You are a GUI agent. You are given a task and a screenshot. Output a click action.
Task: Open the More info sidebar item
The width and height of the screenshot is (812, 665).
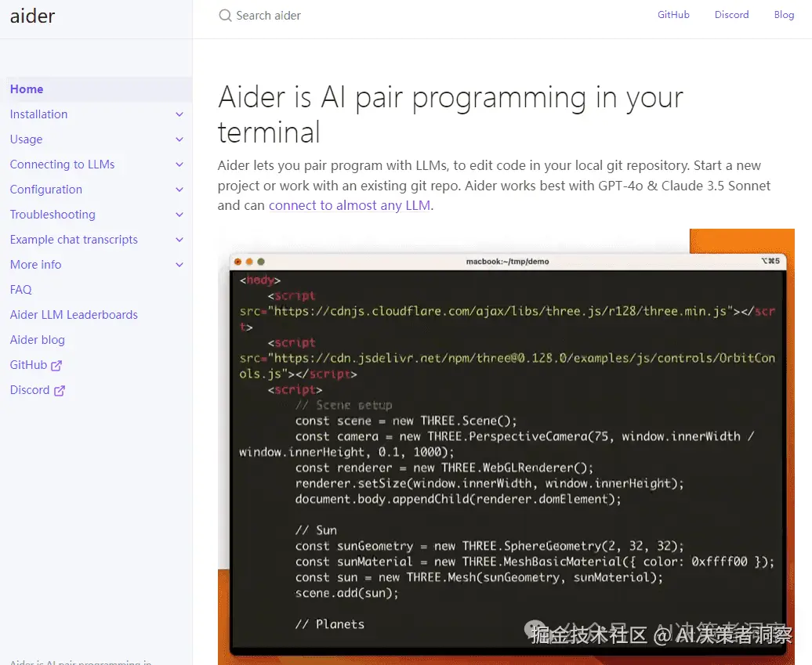35,265
